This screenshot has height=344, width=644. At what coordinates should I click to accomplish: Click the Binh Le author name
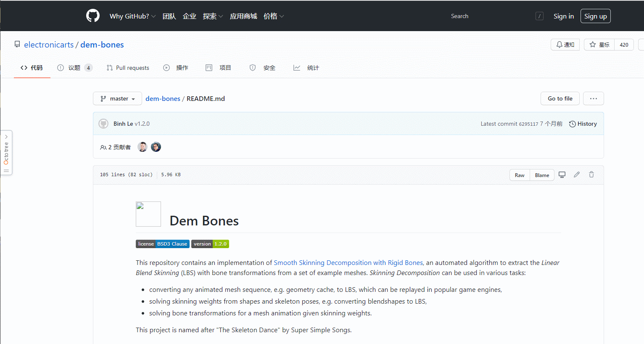pyautogui.click(x=123, y=124)
